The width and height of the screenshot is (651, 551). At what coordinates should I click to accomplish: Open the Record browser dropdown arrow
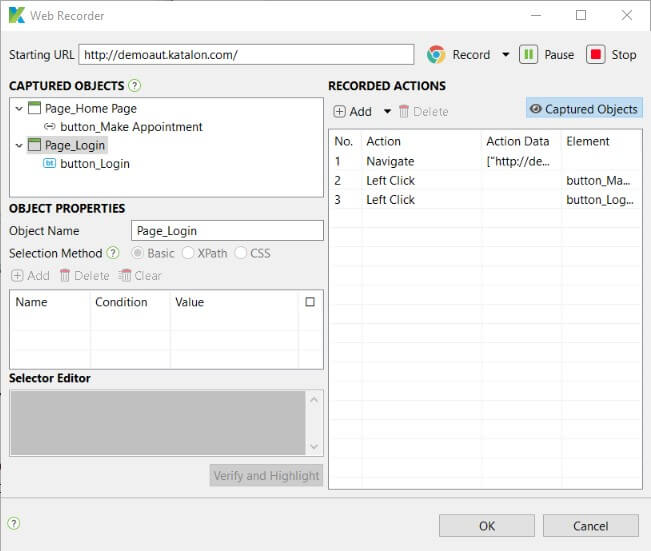(505, 54)
